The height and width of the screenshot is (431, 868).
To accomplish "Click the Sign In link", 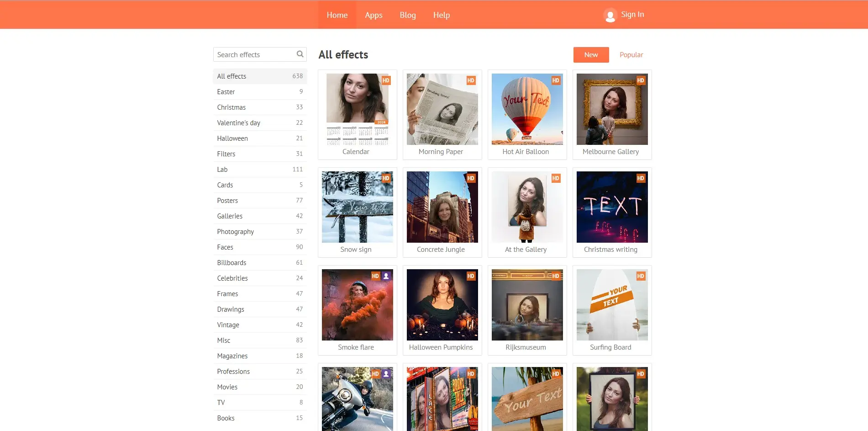I will coord(632,14).
